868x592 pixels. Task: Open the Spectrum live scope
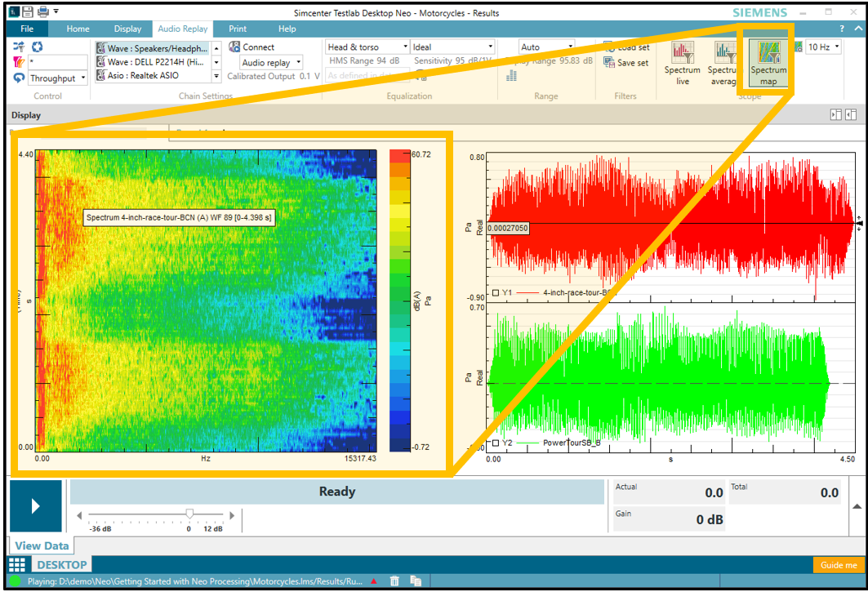point(682,60)
